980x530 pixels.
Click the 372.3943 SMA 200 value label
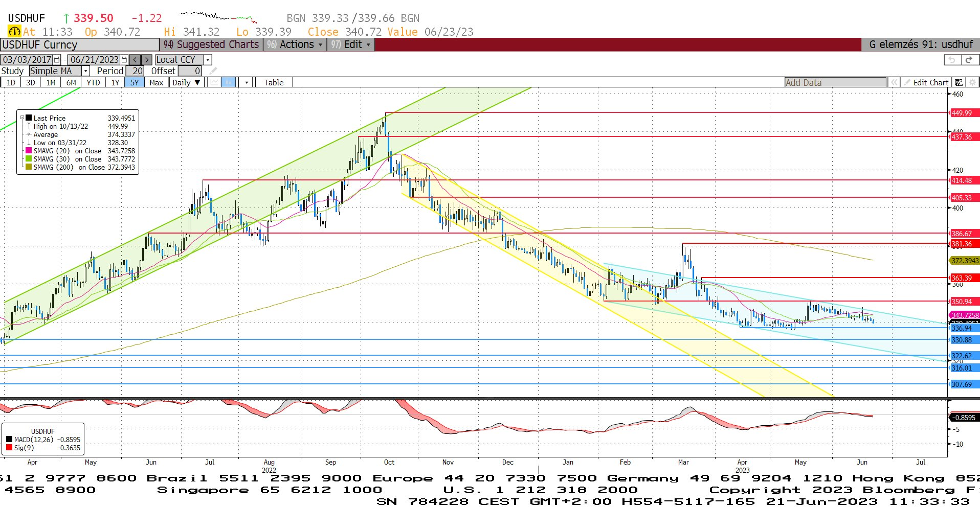tap(965, 261)
